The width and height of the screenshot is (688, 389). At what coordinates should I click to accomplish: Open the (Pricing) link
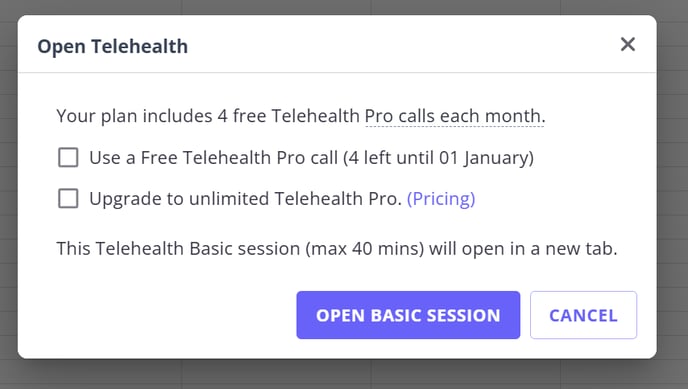pos(441,199)
